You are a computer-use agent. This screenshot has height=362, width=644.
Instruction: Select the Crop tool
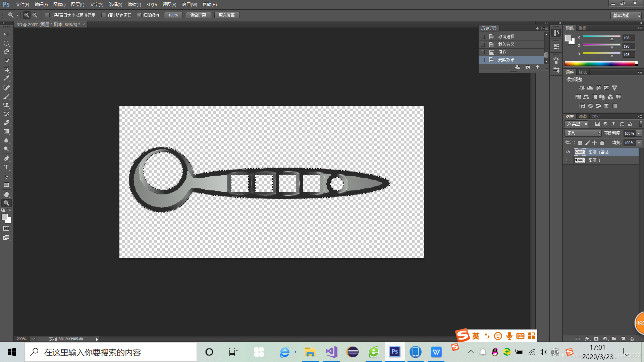click(x=6, y=69)
